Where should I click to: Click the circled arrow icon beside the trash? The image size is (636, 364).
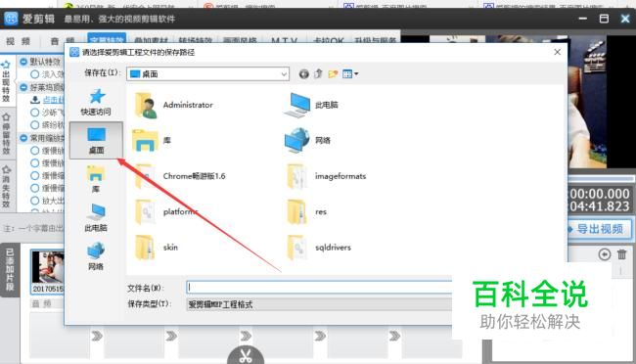[605, 254]
